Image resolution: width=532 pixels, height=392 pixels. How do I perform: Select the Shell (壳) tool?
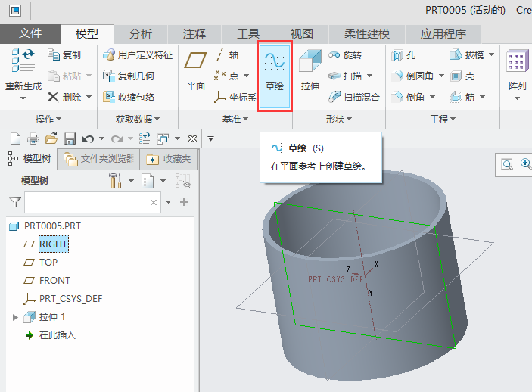(x=462, y=76)
